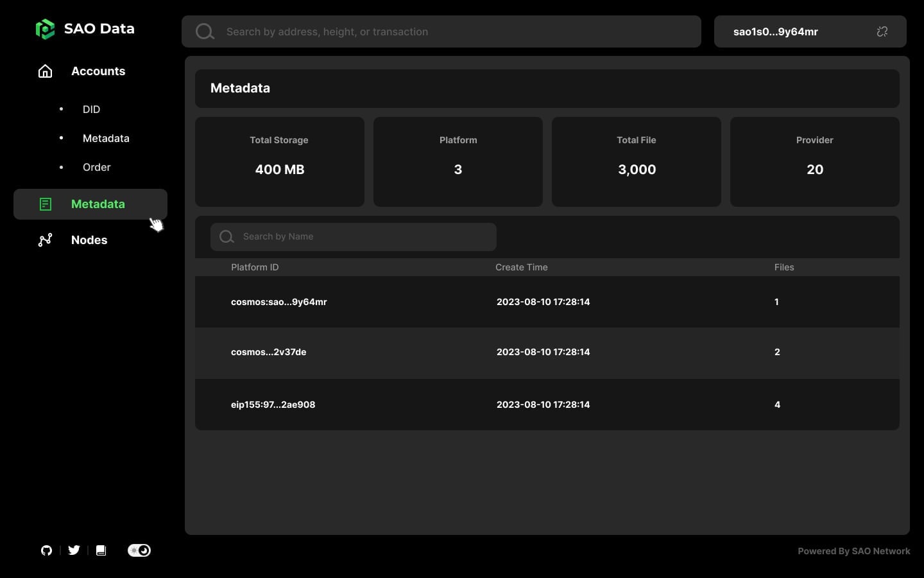The image size is (924, 578).
Task: Click the Create Time column header
Action: (522, 267)
